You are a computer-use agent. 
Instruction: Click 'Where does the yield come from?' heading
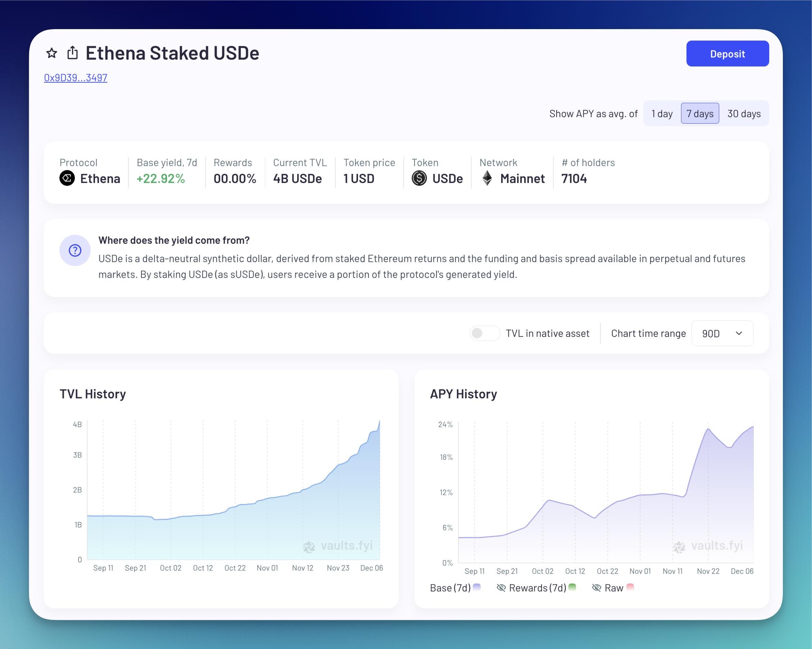(x=174, y=240)
